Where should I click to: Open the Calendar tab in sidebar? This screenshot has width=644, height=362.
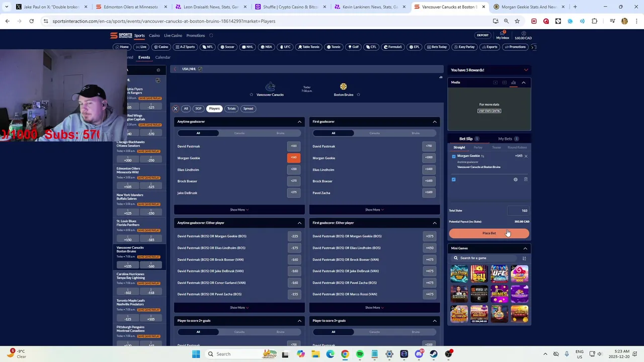tap(163, 57)
